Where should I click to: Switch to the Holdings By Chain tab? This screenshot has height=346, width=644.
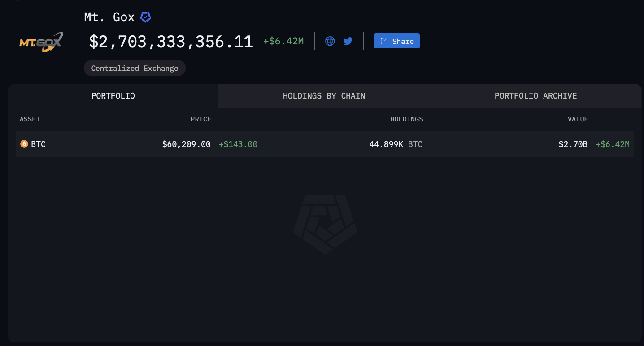(324, 96)
